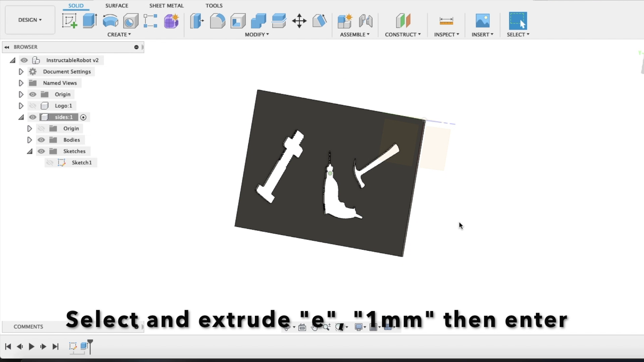Activate sides:1 component radio button
Viewport: 644px width, 362px height.
[84, 117]
